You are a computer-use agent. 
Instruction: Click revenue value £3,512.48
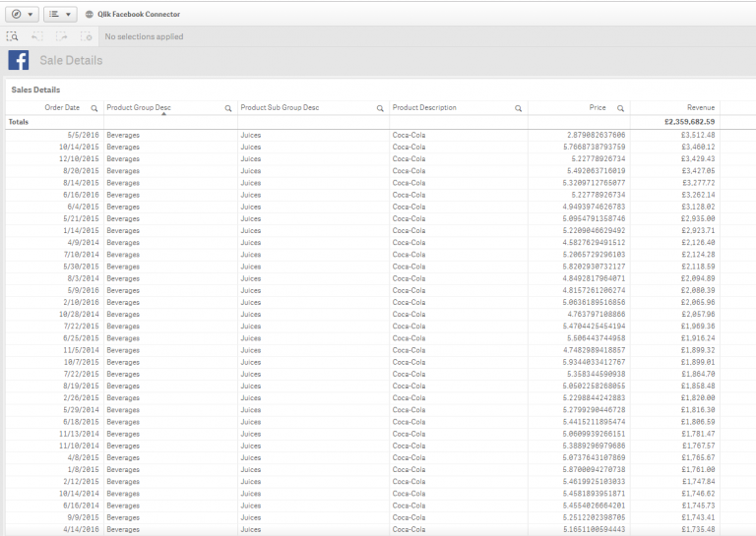pyautogui.click(x=698, y=135)
